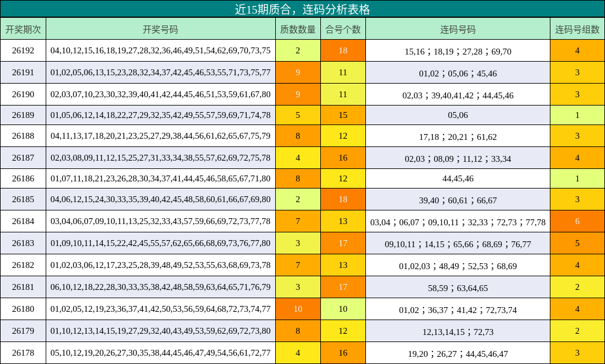
Task: Select draw numbers starting 03,04,06,07,09,10
Action: pyautogui.click(x=161, y=221)
